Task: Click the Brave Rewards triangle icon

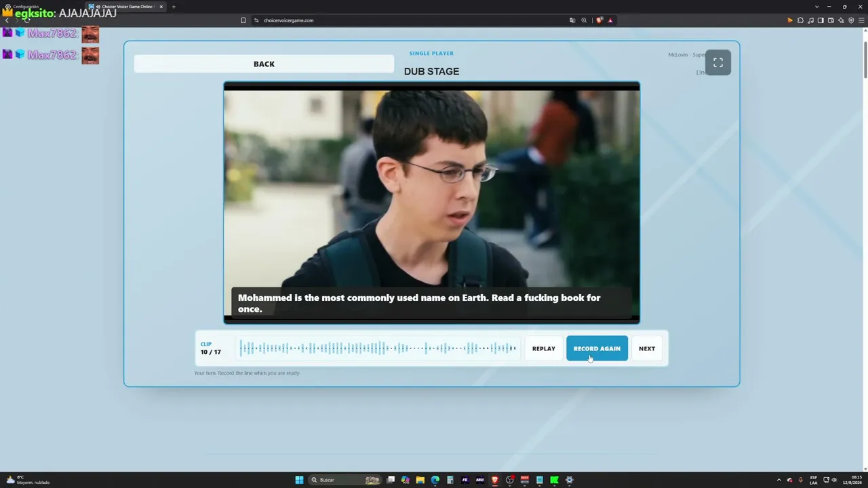Action: click(610, 20)
